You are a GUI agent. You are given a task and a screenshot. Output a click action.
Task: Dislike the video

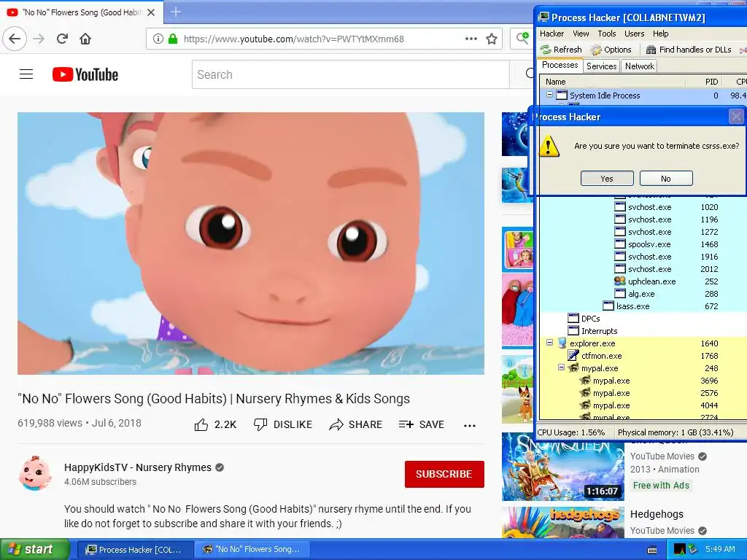(283, 424)
